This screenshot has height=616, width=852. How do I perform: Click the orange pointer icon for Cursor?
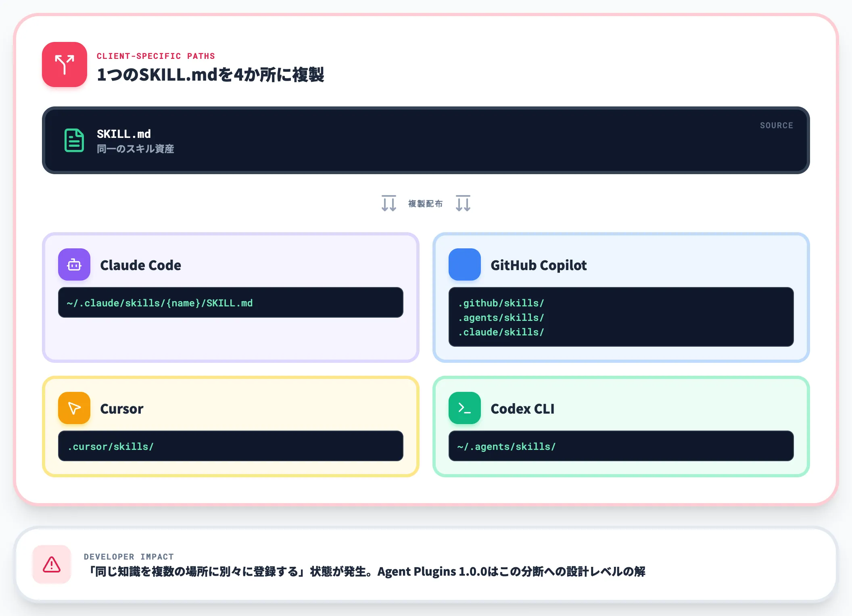(x=74, y=408)
